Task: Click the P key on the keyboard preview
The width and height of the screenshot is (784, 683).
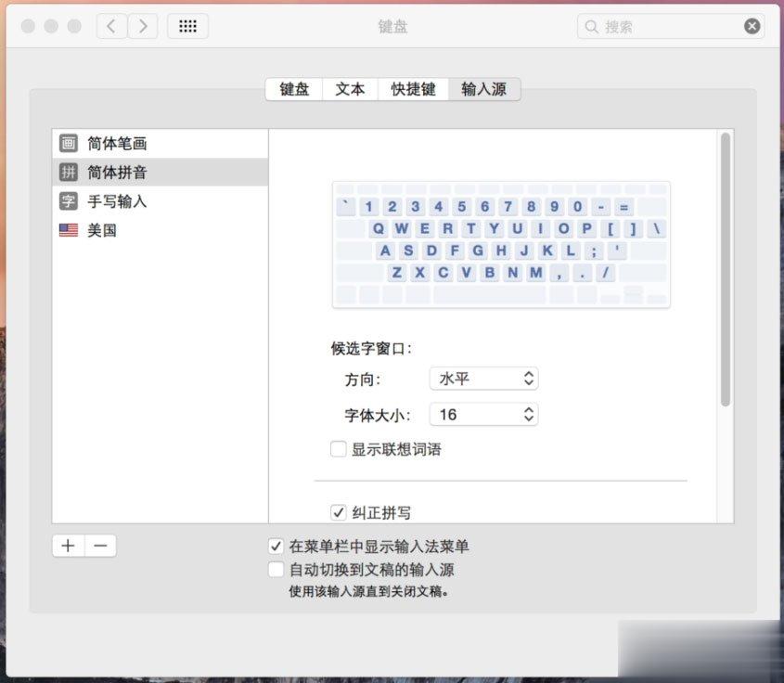Action: pyautogui.click(x=587, y=228)
